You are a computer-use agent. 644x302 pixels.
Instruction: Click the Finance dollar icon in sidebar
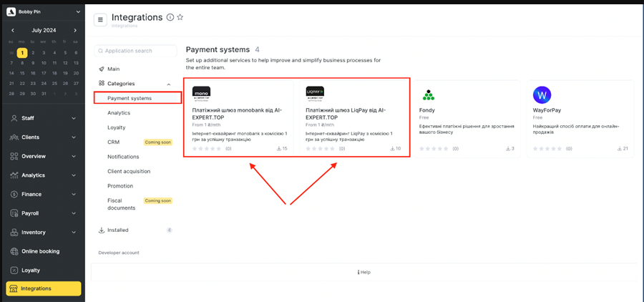click(x=14, y=195)
